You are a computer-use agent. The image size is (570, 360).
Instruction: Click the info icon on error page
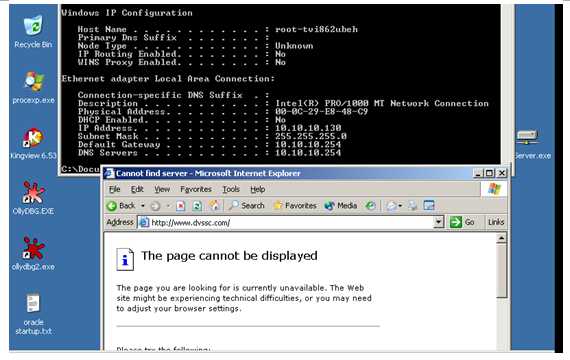point(125,259)
